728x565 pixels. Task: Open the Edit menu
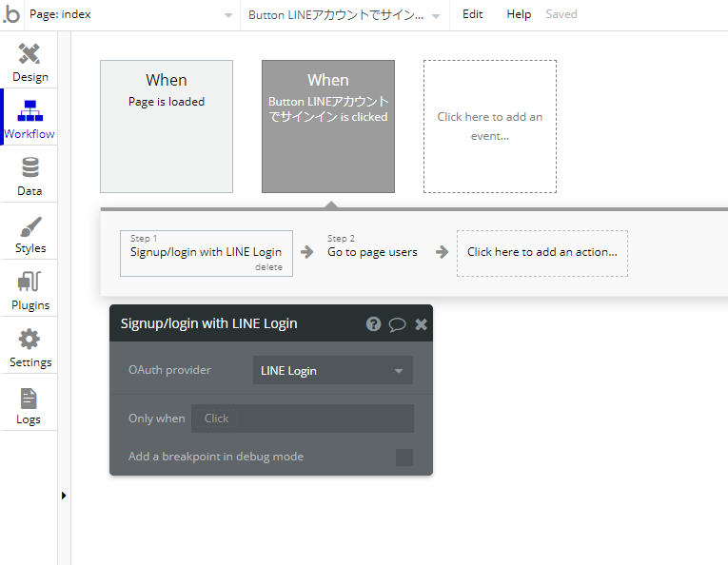pyautogui.click(x=473, y=14)
